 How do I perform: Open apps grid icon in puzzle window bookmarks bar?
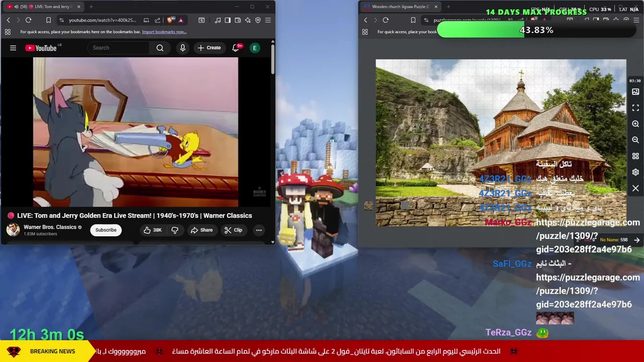point(365,32)
